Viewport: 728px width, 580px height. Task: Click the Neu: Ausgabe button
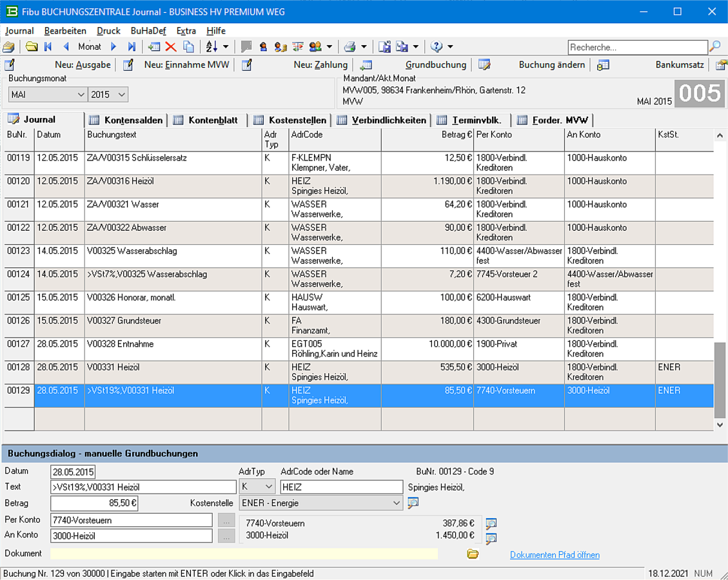[x=83, y=64]
